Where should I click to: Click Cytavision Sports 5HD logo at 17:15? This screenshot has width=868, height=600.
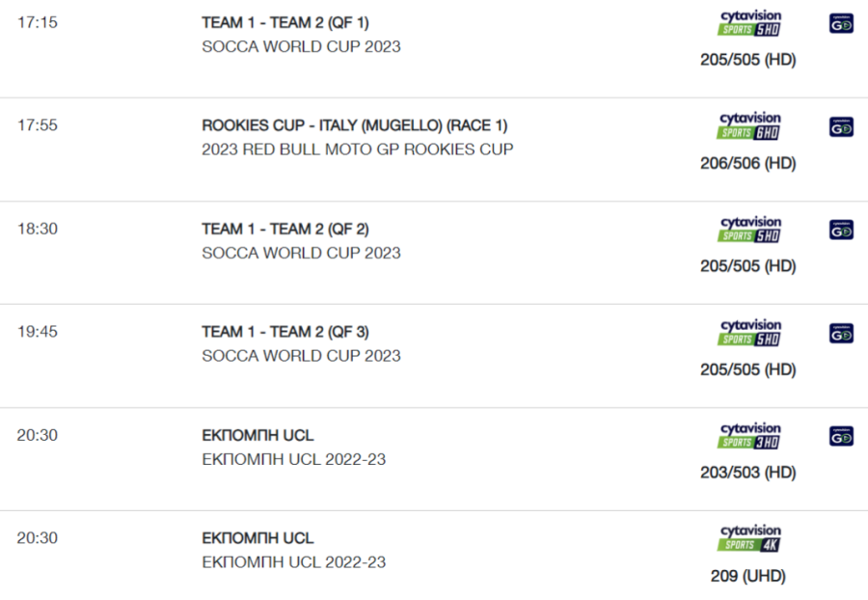point(749,23)
